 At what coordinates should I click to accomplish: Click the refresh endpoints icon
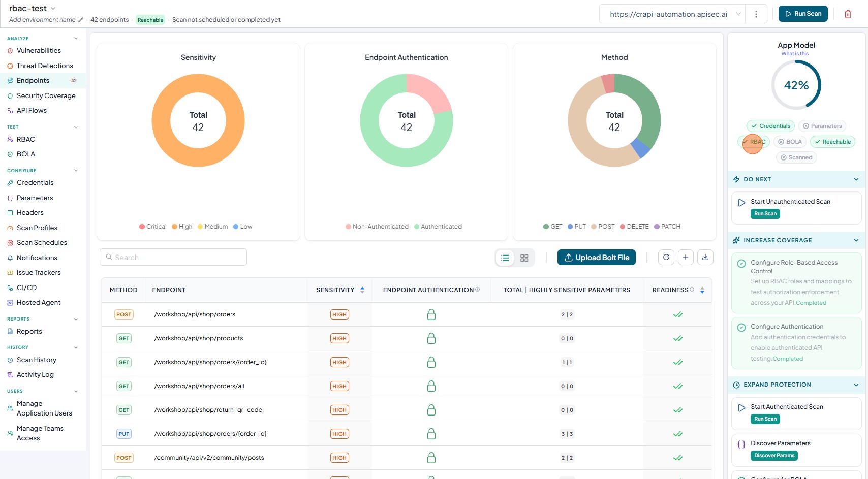666,258
